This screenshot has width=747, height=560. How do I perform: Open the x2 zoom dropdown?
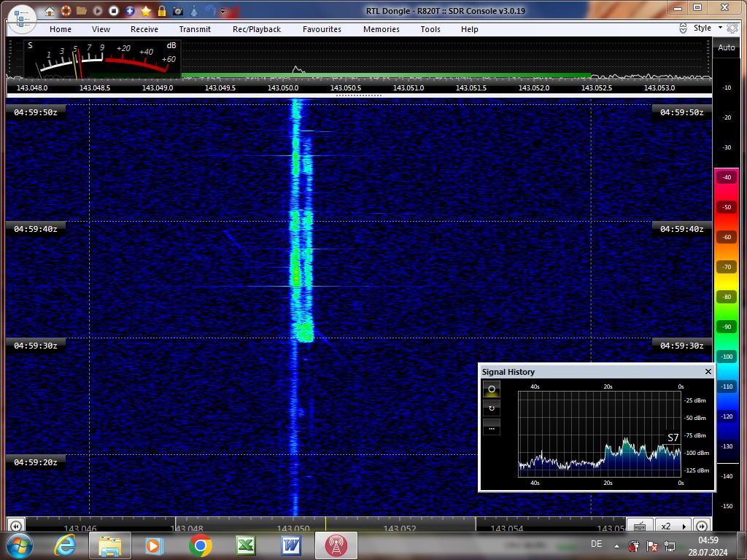[x=673, y=526]
